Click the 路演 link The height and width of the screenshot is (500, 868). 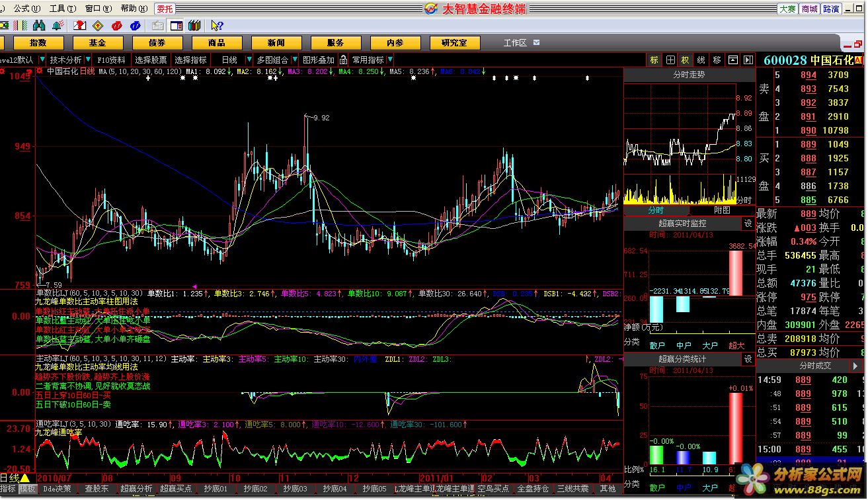click(x=831, y=9)
